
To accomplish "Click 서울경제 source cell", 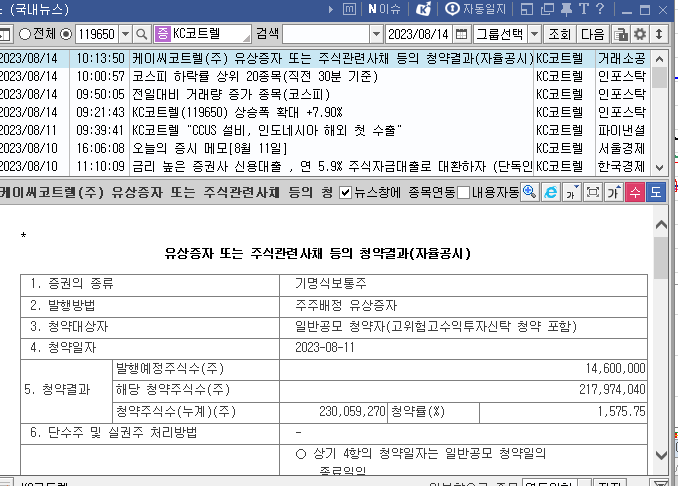I will pos(622,148).
